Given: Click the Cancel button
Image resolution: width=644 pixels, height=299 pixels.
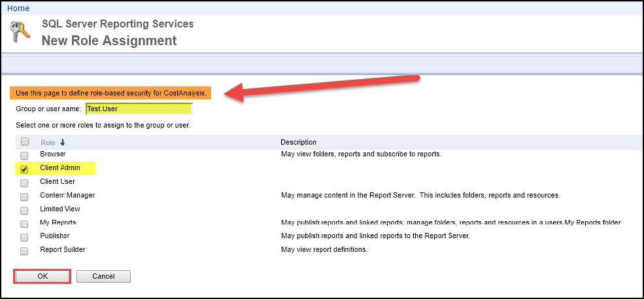Looking at the screenshot, I should point(103,276).
